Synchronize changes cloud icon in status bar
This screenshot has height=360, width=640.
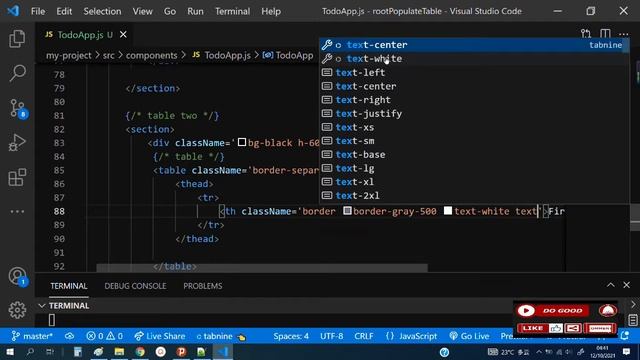coord(69,336)
